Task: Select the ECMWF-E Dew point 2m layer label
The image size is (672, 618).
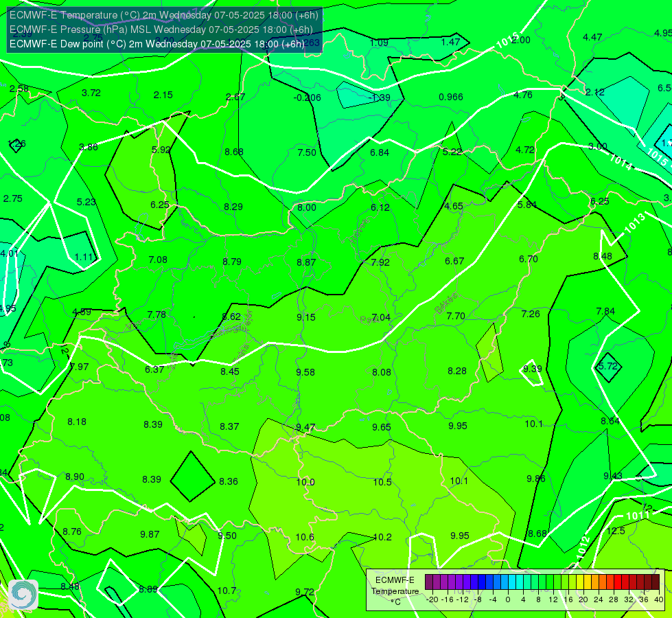Action: click(x=157, y=44)
